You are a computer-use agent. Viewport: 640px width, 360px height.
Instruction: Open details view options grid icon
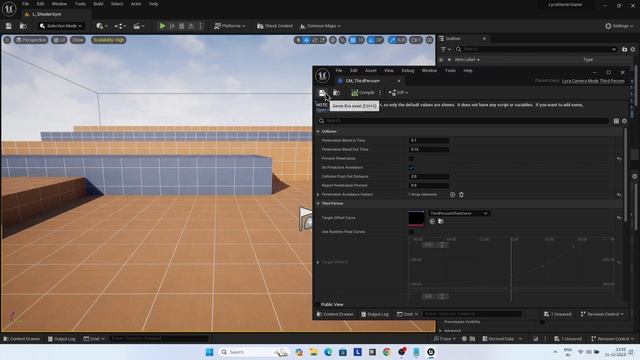(x=616, y=121)
